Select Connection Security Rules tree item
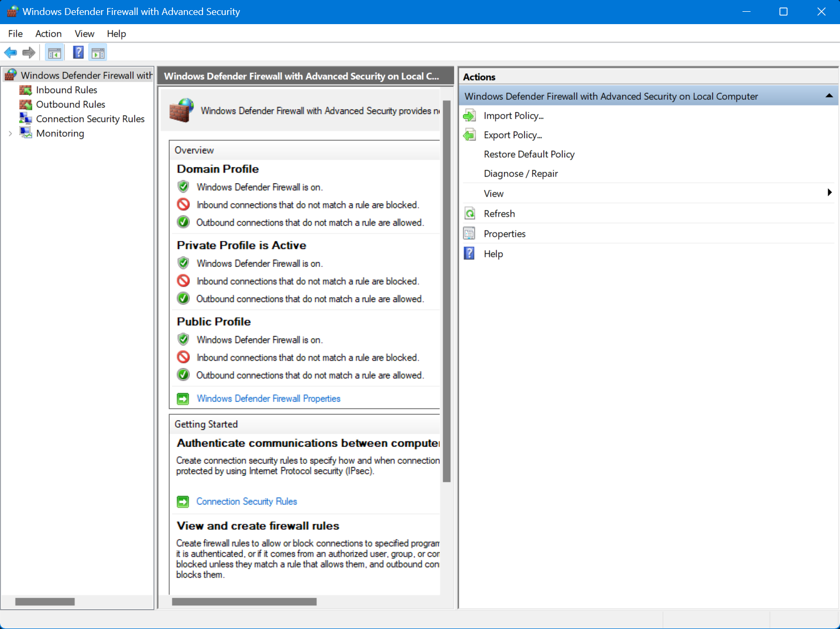840x629 pixels. click(90, 119)
